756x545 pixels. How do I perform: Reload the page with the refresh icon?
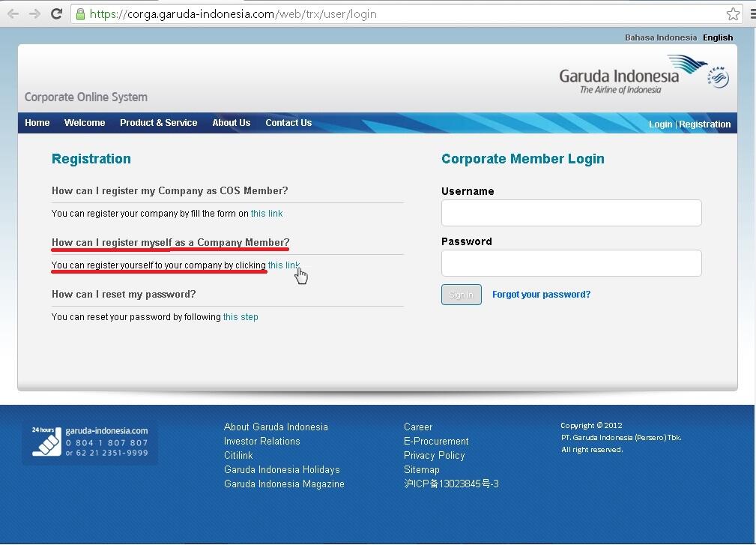click(x=56, y=13)
